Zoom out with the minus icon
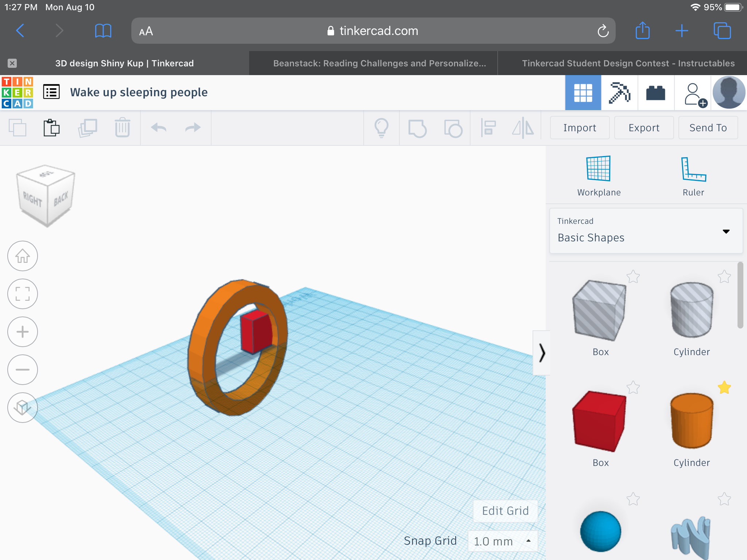 point(23,370)
